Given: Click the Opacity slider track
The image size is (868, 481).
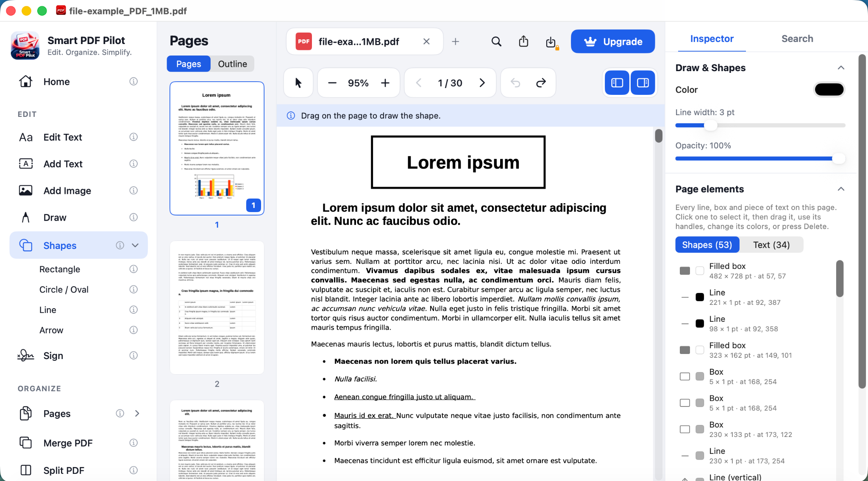Looking at the screenshot, I should (760, 158).
